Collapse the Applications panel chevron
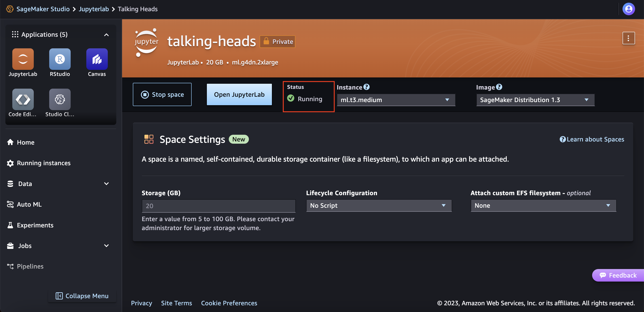 pos(106,35)
